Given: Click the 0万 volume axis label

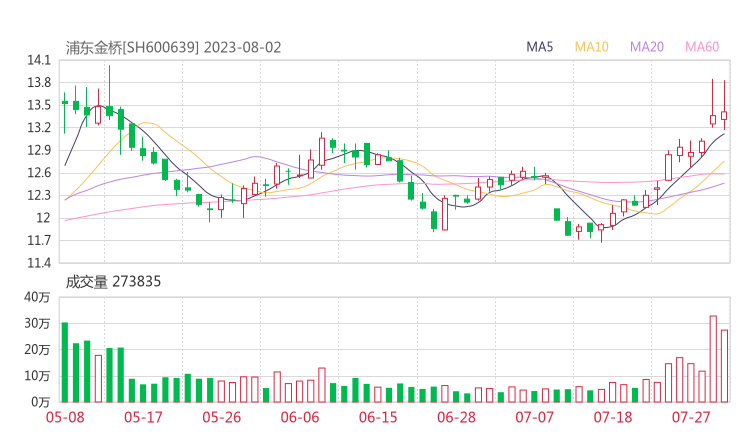Looking at the screenshot, I should coord(41,402).
